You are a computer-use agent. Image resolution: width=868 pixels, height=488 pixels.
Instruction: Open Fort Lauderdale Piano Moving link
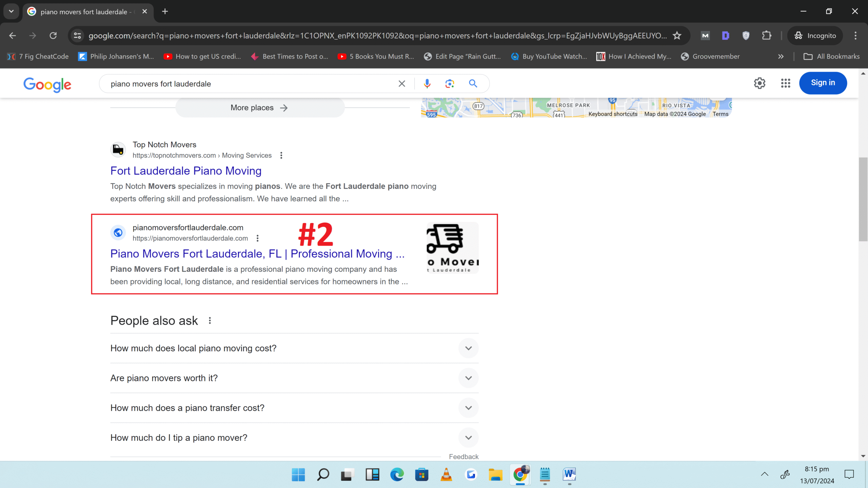(x=186, y=171)
